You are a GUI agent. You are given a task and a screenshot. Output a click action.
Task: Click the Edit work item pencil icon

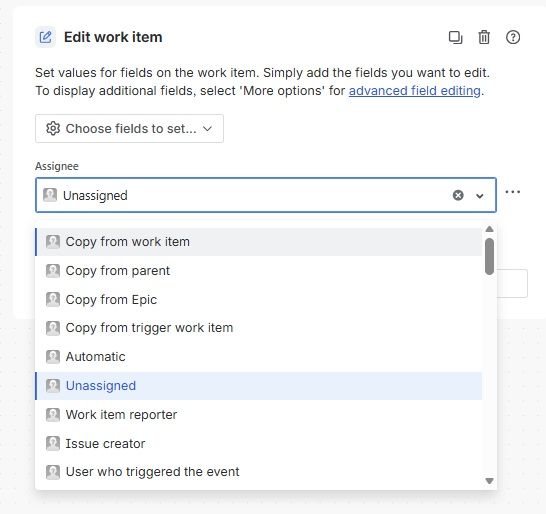pyautogui.click(x=46, y=37)
